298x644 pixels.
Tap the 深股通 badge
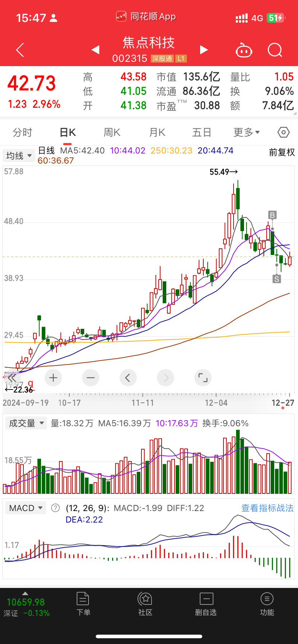162,59
